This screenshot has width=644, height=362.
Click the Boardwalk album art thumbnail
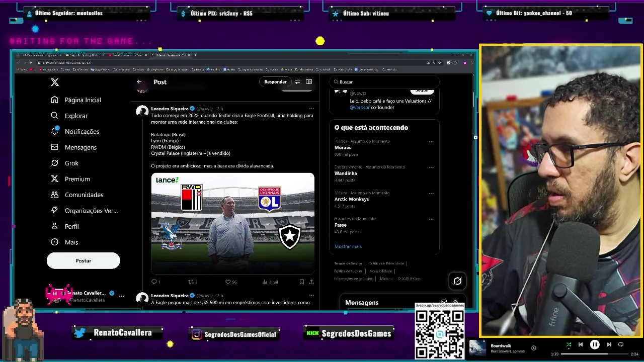point(477,348)
